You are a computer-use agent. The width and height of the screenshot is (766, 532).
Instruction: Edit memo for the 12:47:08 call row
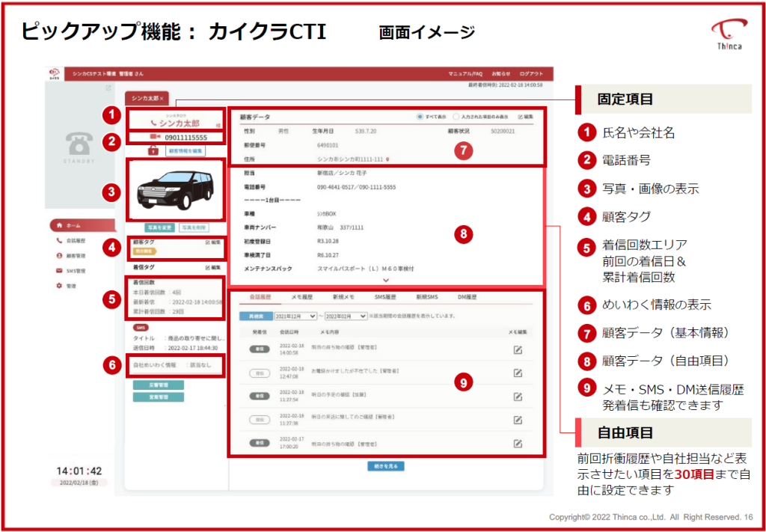[518, 373]
